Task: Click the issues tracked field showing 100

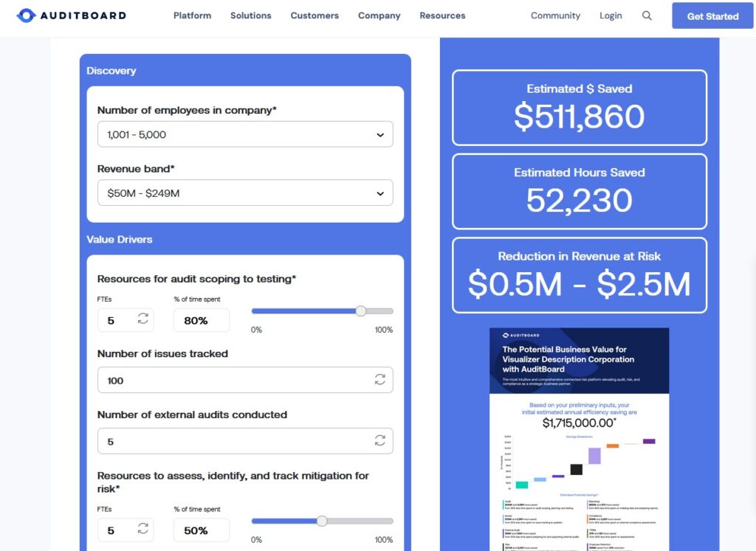Action: tap(245, 380)
